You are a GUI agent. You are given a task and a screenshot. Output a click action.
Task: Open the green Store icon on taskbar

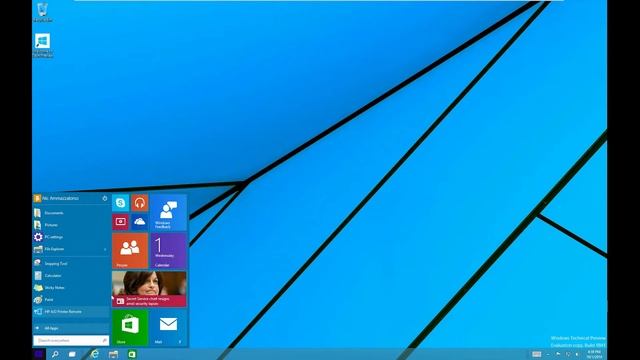(x=132, y=354)
